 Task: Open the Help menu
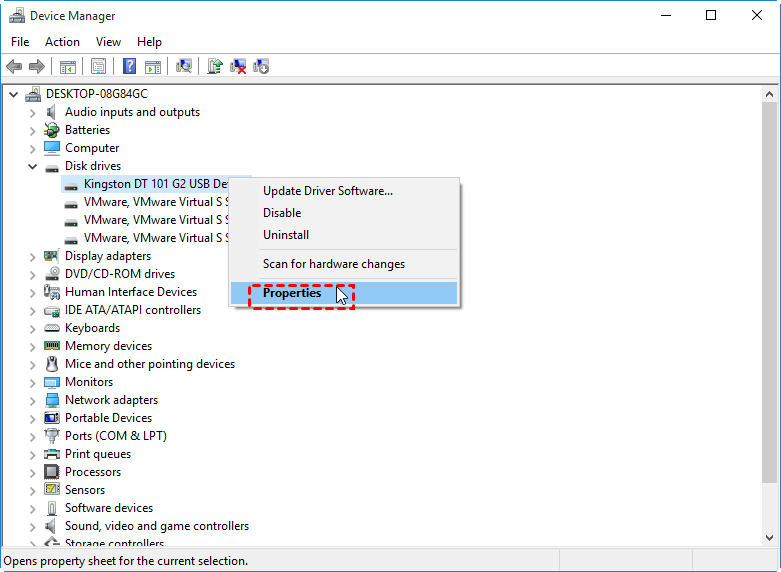pos(149,42)
